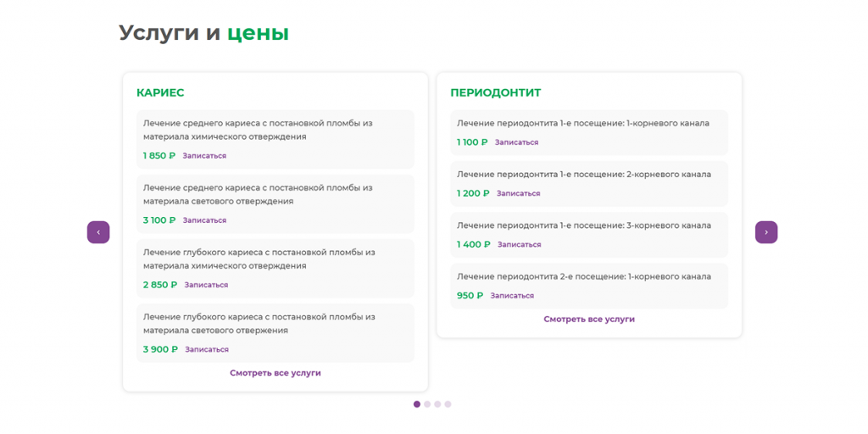Select 1-е посещение: 3-корневого канала text
The height and width of the screenshot is (434, 868).
click(584, 225)
